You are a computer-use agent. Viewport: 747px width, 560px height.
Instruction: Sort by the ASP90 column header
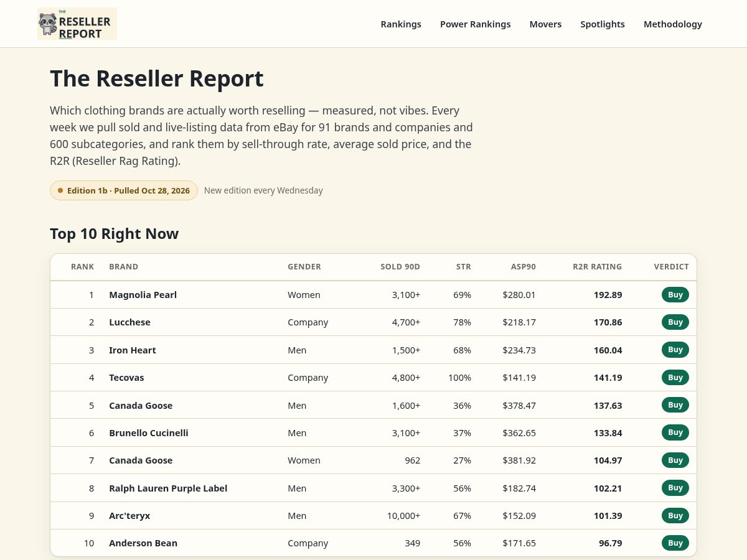tap(524, 267)
